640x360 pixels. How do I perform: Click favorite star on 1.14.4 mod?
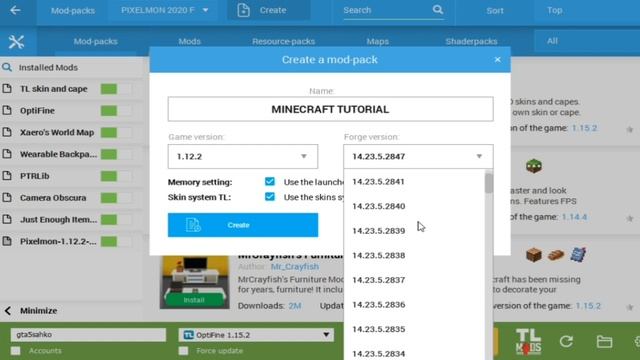(629, 218)
